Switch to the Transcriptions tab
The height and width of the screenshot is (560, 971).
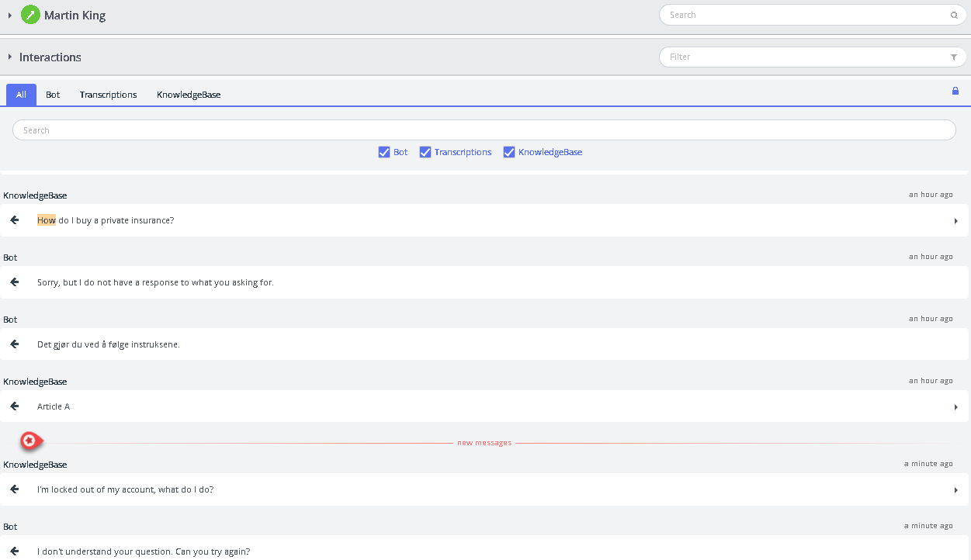[x=108, y=95]
